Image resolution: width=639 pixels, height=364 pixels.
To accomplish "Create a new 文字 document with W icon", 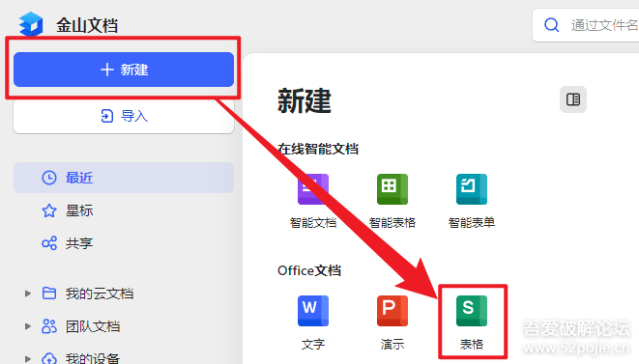I will (313, 311).
